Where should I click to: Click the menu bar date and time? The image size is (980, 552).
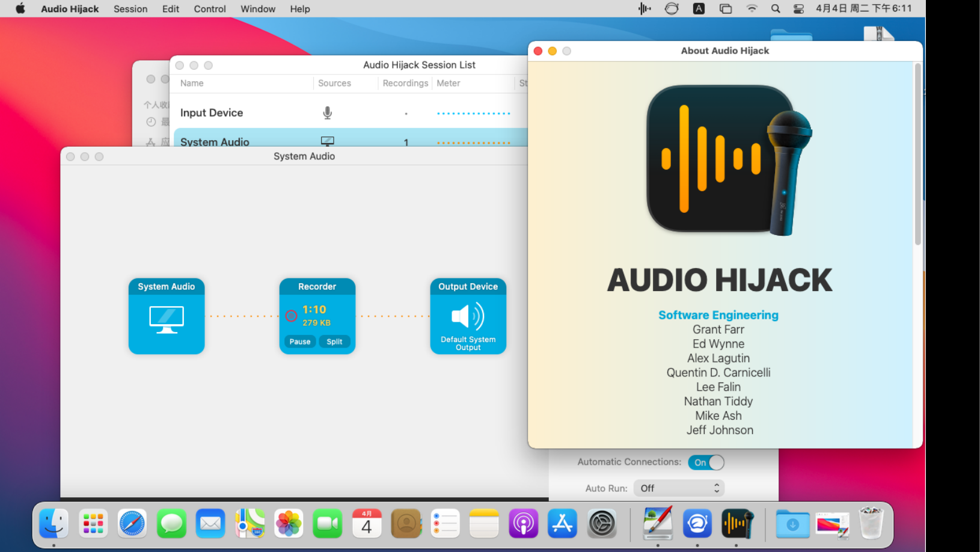[x=863, y=8]
